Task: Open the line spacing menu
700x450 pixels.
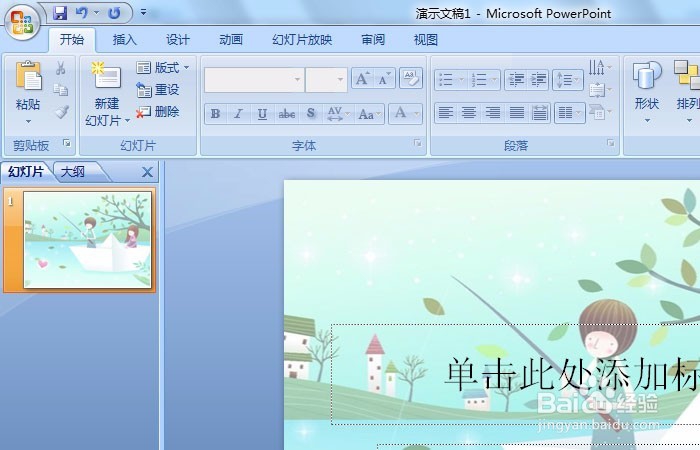Action: click(x=568, y=80)
